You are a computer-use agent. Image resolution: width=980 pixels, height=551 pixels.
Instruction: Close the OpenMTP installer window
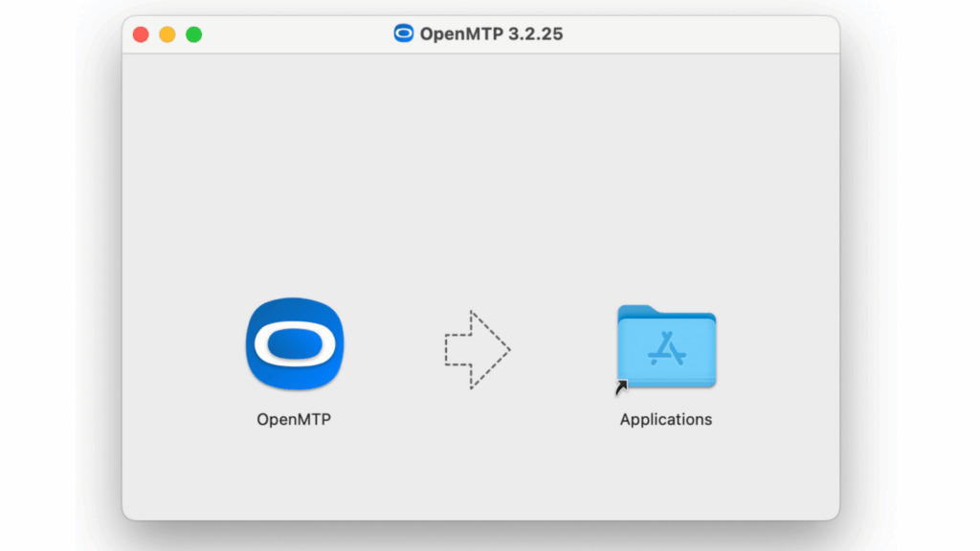click(140, 33)
